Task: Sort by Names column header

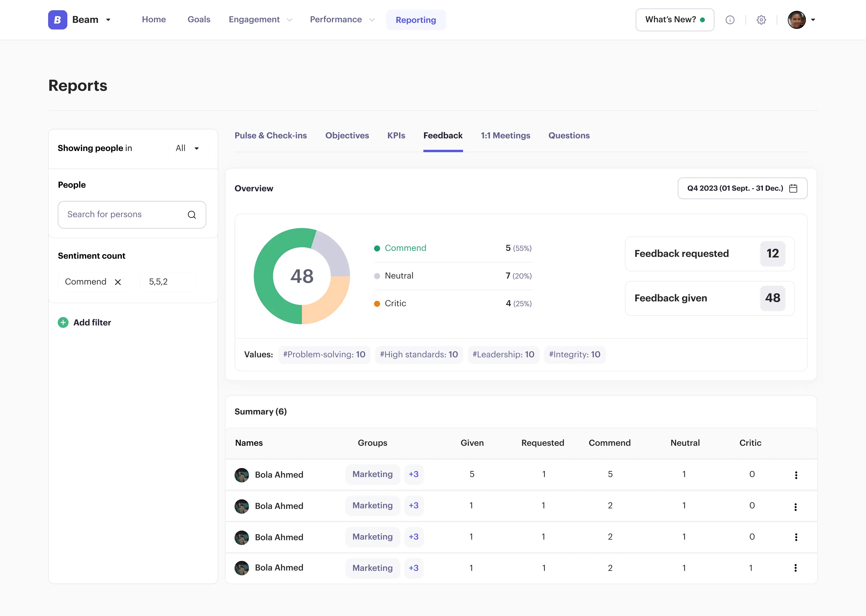Action: click(249, 443)
